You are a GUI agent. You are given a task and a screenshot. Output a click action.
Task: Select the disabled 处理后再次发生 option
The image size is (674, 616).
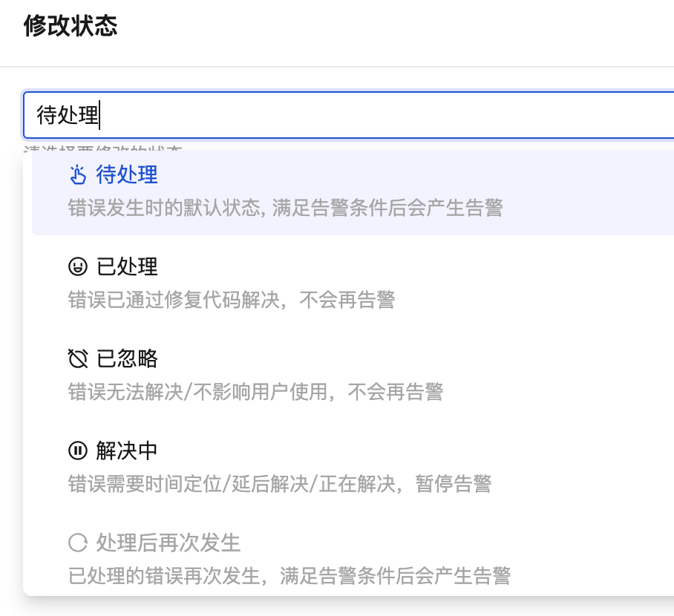[168, 543]
